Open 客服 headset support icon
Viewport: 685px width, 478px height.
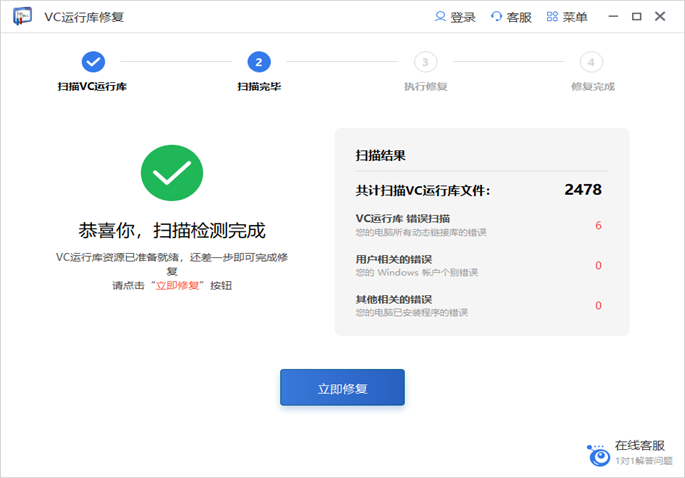tap(497, 17)
